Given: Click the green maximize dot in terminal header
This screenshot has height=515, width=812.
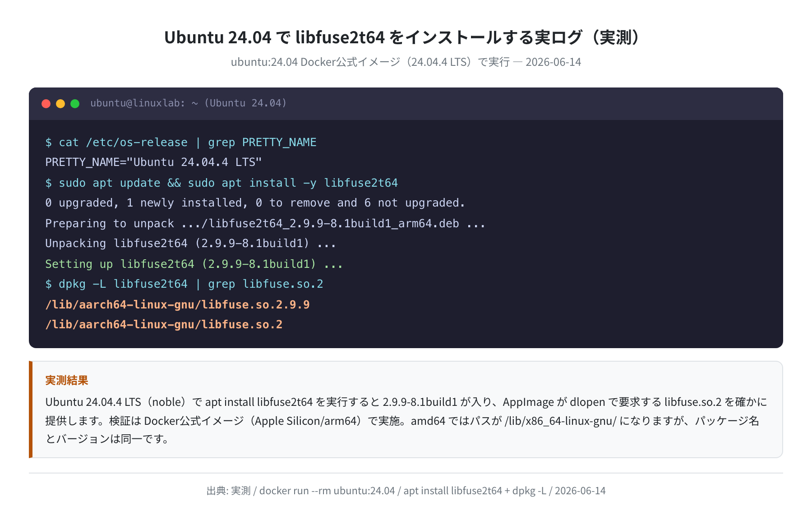Looking at the screenshot, I should (75, 104).
